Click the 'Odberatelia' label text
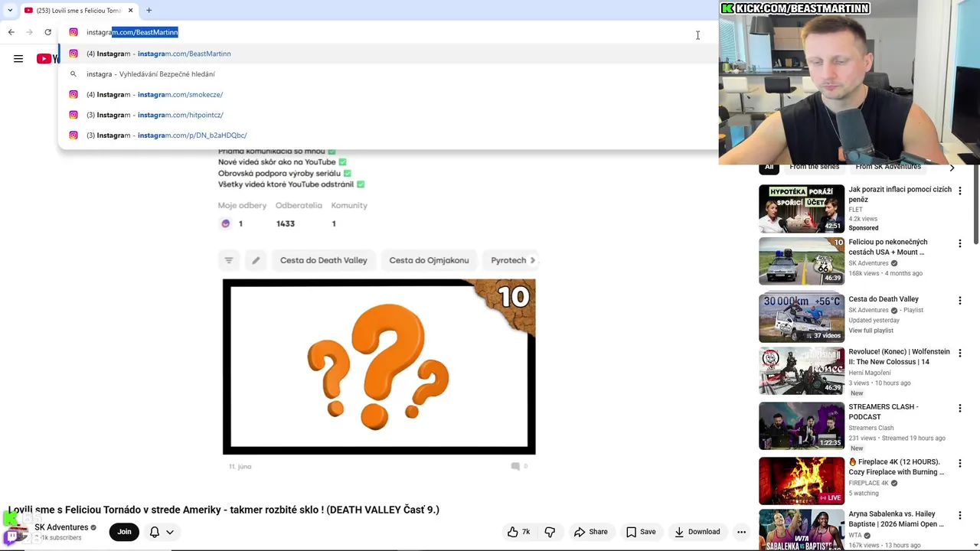Image resolution: width=980 pixels, height=551 pixels. click(x=299, y=205)
